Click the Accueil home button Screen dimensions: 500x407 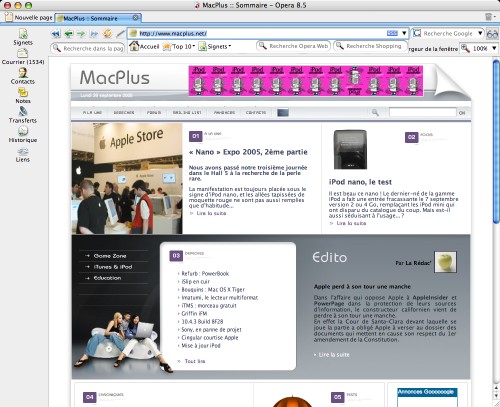(144, 46)
